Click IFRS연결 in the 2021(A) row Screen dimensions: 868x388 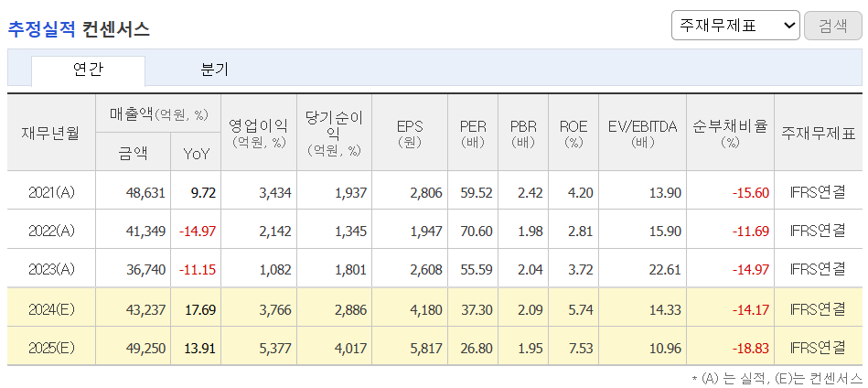819,192
